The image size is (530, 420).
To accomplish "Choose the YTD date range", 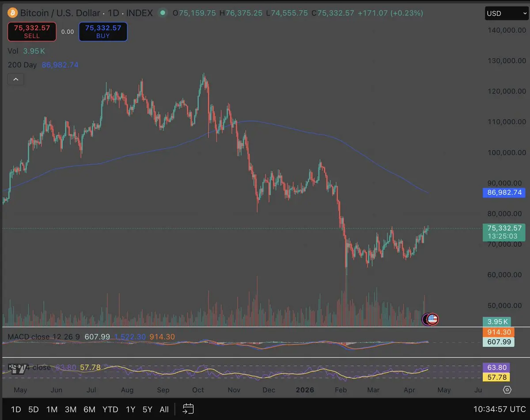I will (x=110, y=409).
